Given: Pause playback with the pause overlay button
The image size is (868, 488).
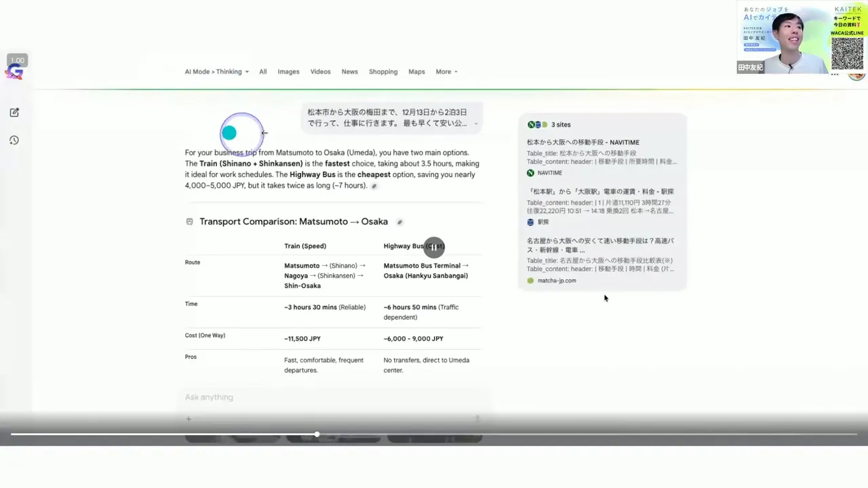Looking at the screenshot, I should point(434,246).
